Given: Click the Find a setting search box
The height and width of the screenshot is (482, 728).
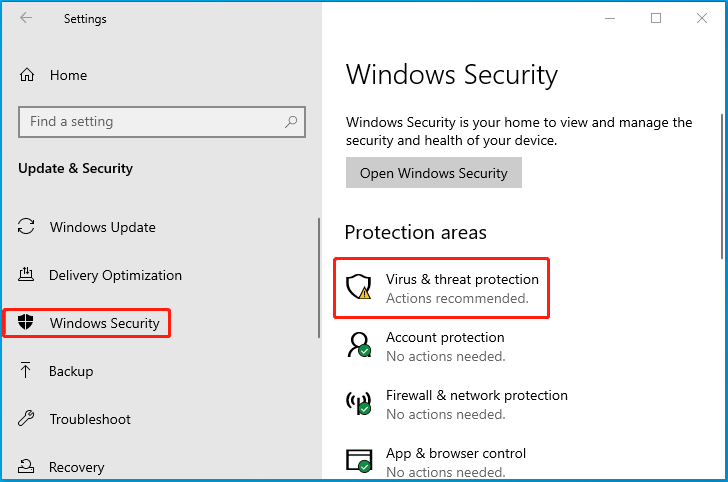Looking at the screenshot, I should 150,122.
